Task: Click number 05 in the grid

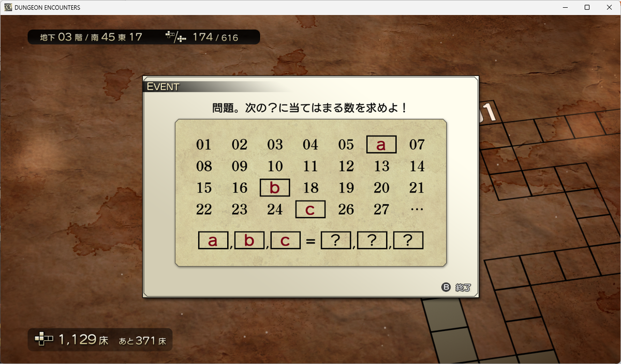Action: pyautogui.click(x=346, y=145)
